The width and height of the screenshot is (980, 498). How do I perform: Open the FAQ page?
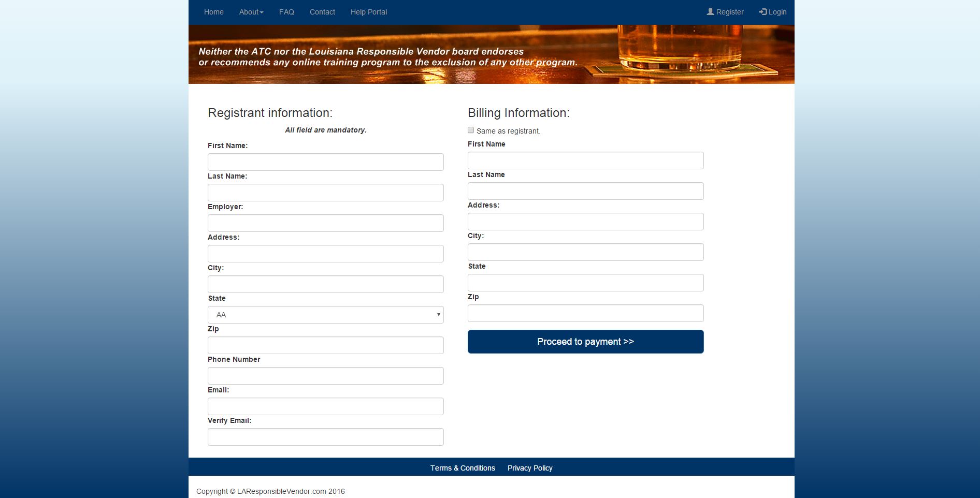[286, 12]
